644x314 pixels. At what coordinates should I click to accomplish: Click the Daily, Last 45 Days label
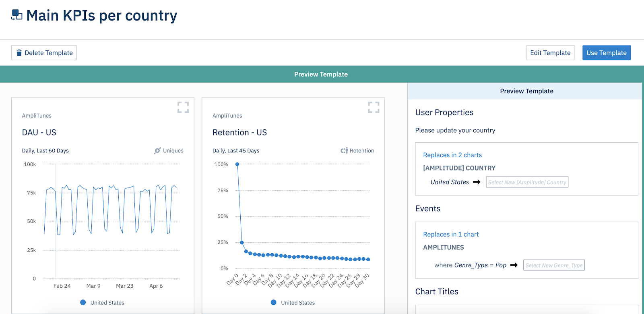236,151
